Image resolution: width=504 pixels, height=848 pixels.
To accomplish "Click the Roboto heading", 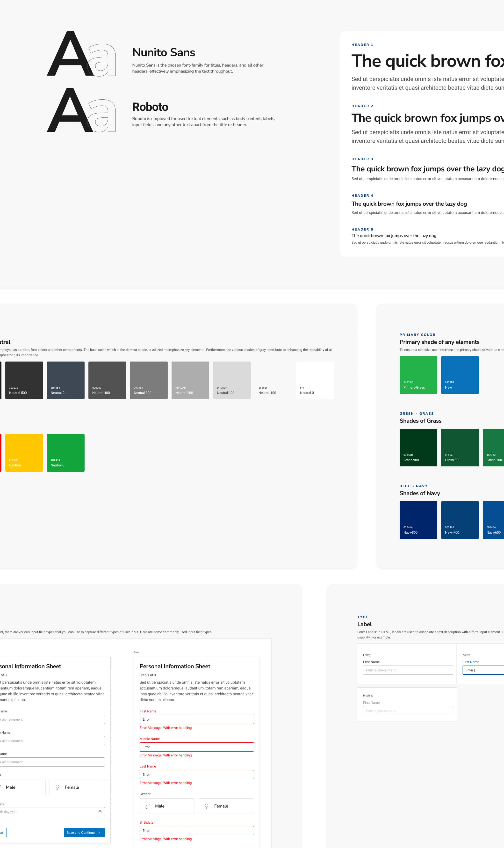I will click(x=150, y=107).
